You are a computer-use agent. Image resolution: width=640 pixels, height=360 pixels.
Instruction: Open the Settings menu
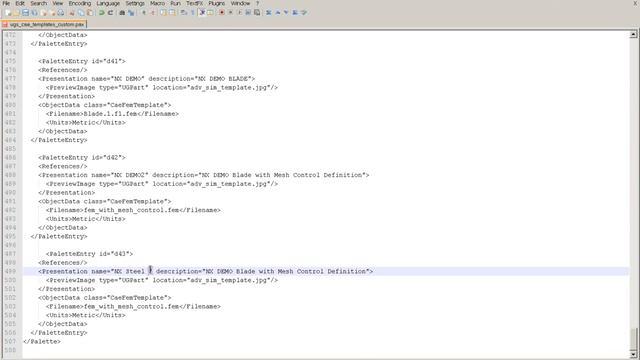135,3
